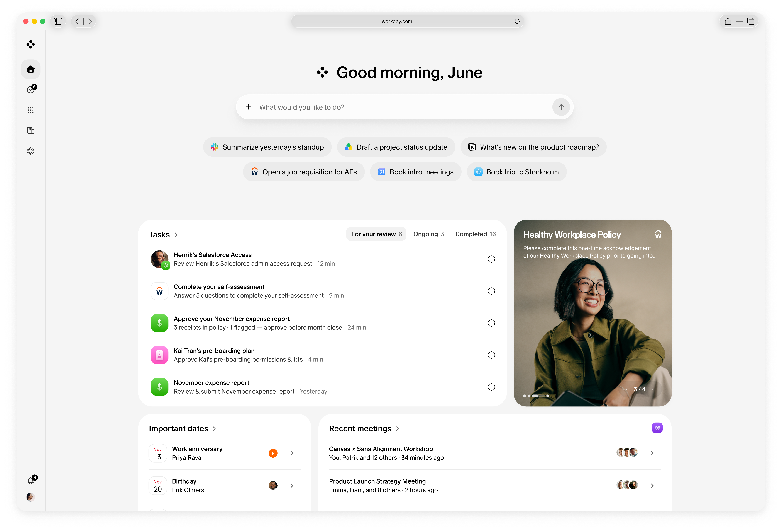
Task: Click the workday.com address bar
Action: click(x=407, y=21)
